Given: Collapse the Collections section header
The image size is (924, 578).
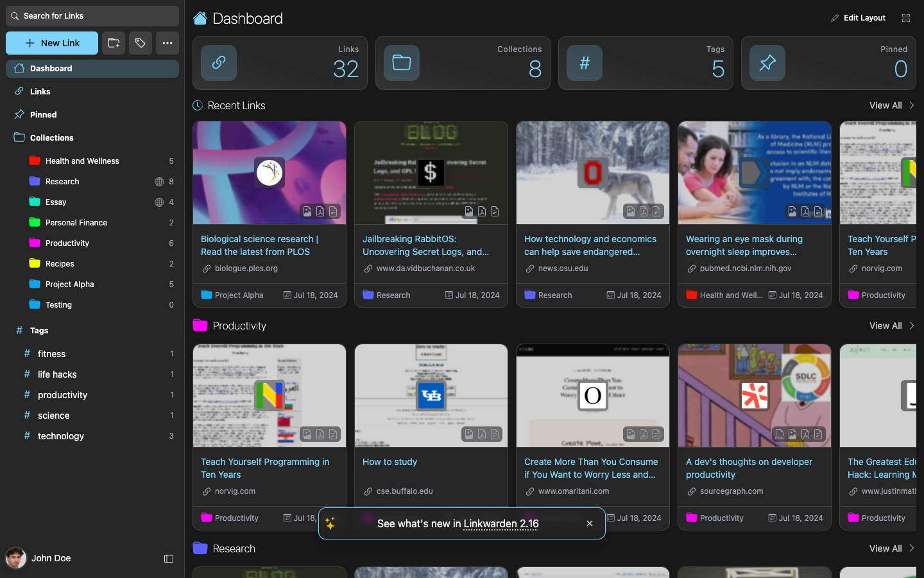Looking at the screenshot, I should [x=92, y=138].
